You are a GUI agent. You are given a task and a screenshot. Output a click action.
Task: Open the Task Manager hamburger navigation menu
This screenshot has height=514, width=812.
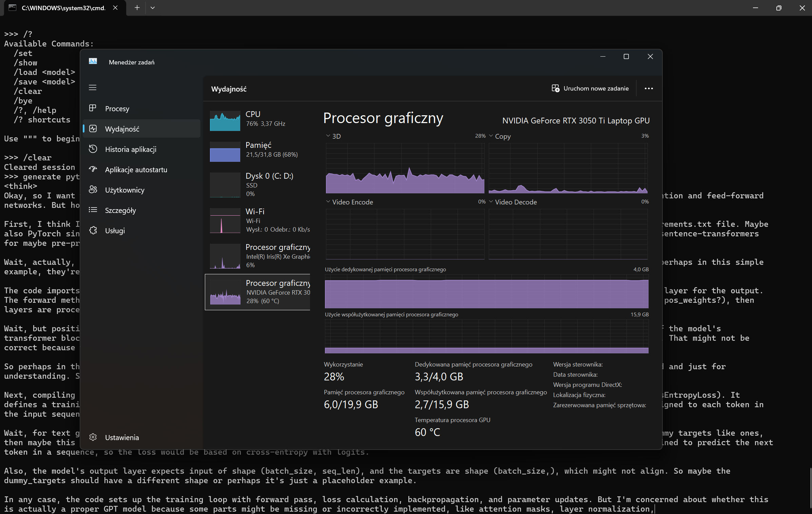pyautogui.click(x=93, y=88)
